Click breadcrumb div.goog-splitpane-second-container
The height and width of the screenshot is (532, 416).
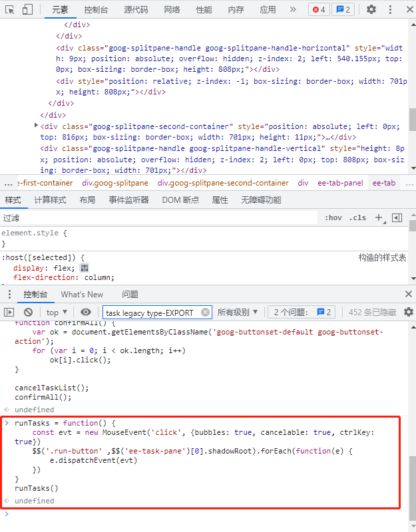[x=223, y=184]
